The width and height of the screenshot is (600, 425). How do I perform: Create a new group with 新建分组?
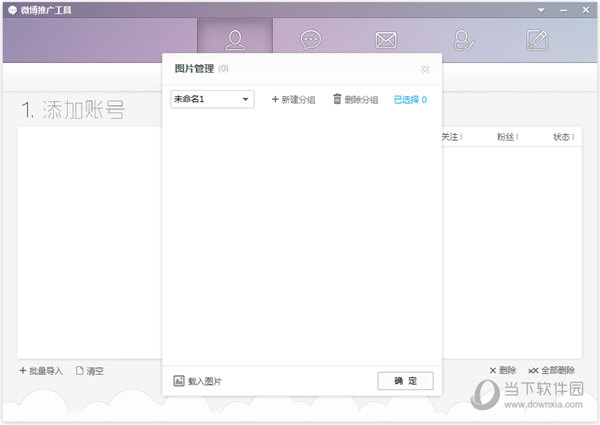click(x=293, y=100)
